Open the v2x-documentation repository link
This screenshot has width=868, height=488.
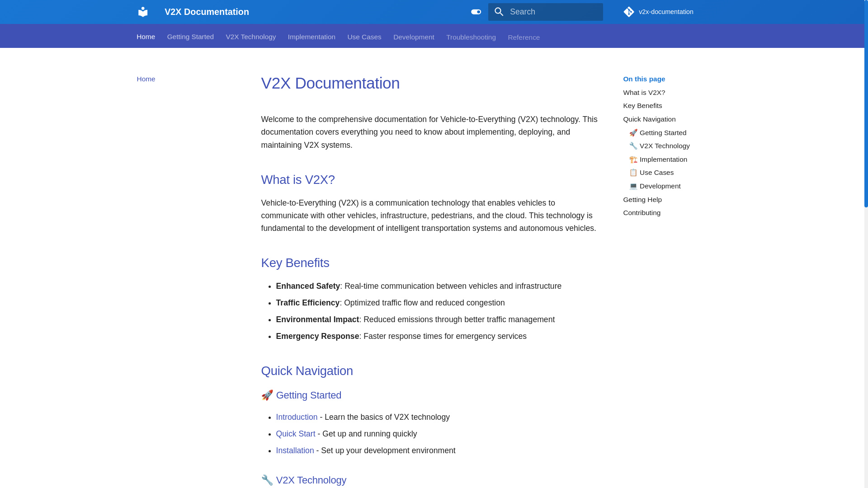pyautogui.click(x=658, y=12)
